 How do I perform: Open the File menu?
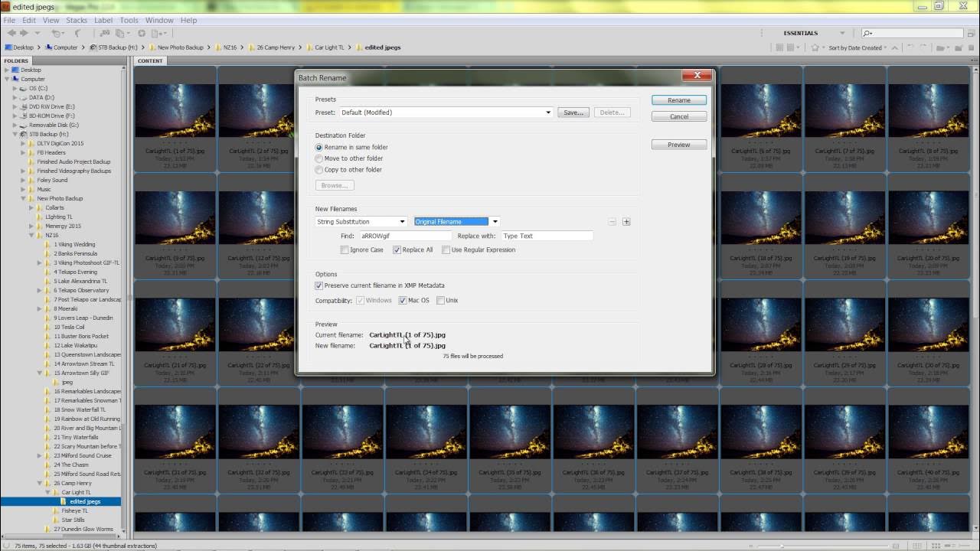coord(9,20)
